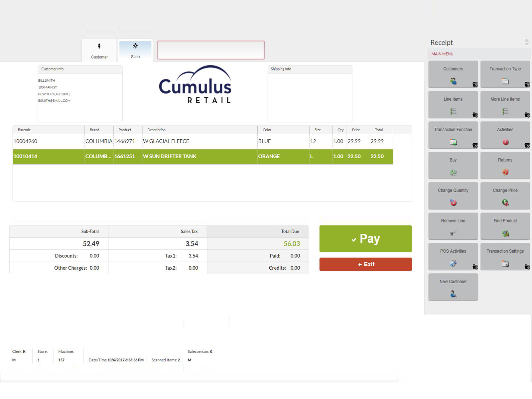532x399 pixels.
Task: Click the red Exit button
Action: click(365, 264)
